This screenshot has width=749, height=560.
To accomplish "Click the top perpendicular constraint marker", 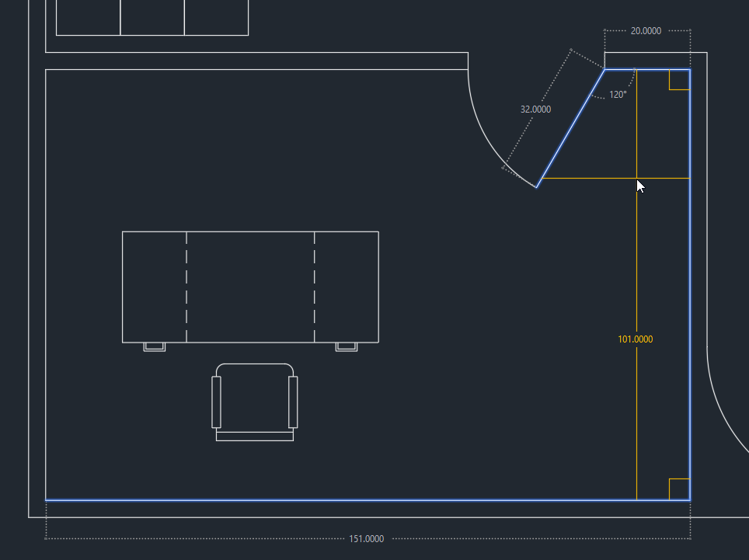I will click(679, 80).
